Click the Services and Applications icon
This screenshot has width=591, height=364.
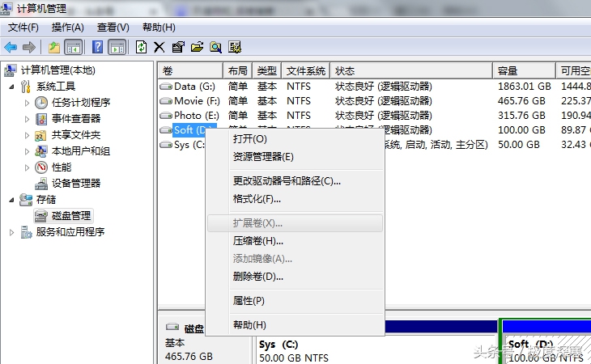pos(26,232)
